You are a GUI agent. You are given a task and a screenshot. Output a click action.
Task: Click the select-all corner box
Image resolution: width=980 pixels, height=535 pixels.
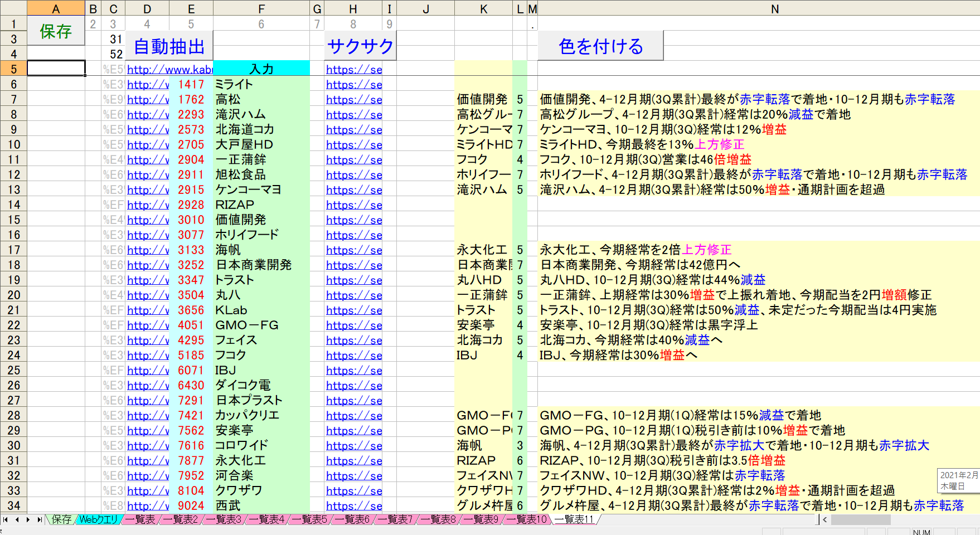point(13,8)
